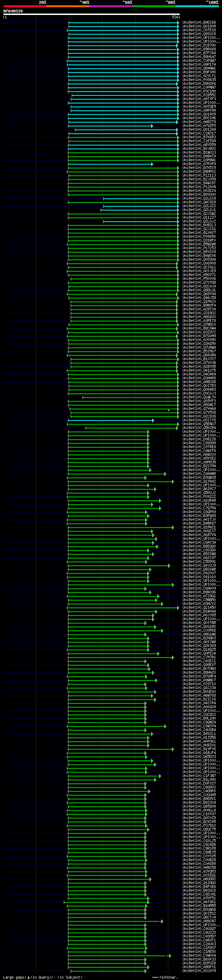
Task: Click the short cyan bar for UniRef100_A7QZP5
Action: (x=110, y=126)
